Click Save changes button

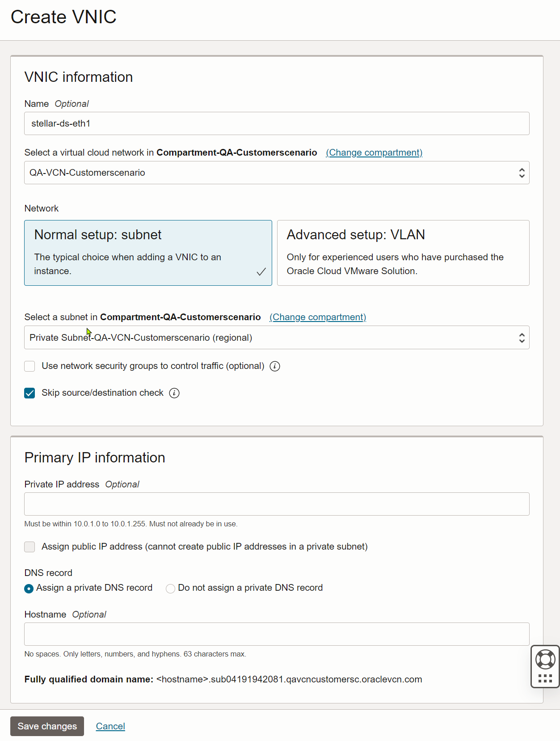pos(47,726)
